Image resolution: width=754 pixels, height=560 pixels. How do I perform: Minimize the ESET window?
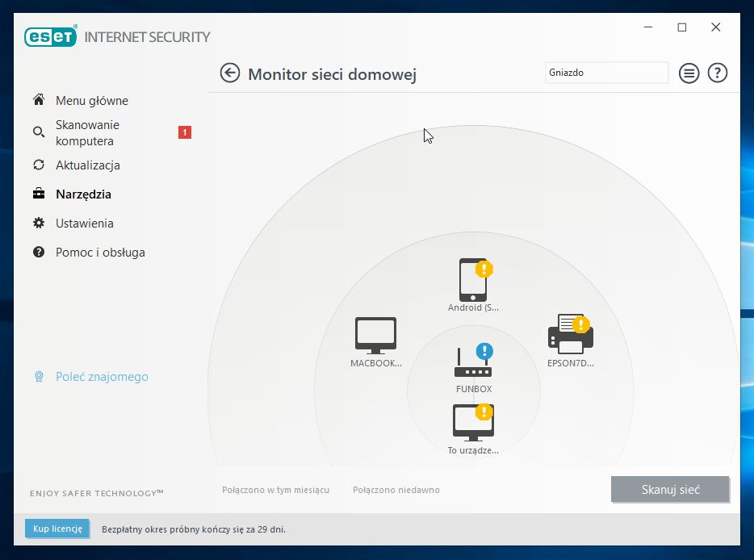tap(648, 27)
